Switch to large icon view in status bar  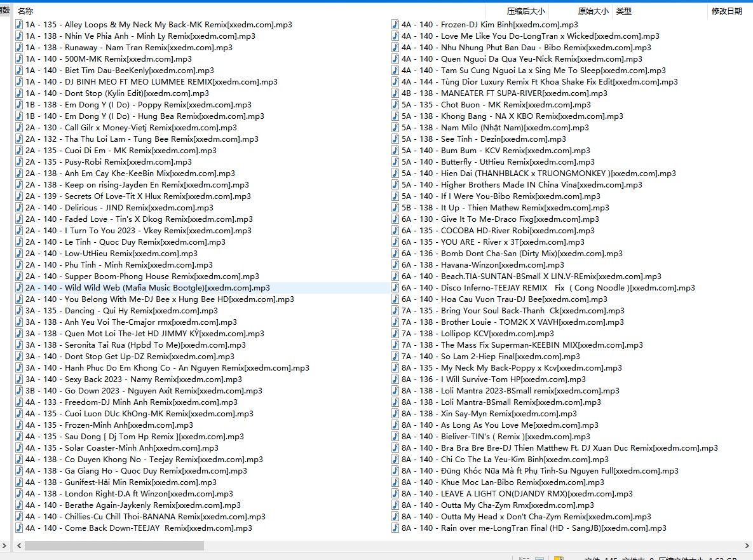(x=539, y=559)
